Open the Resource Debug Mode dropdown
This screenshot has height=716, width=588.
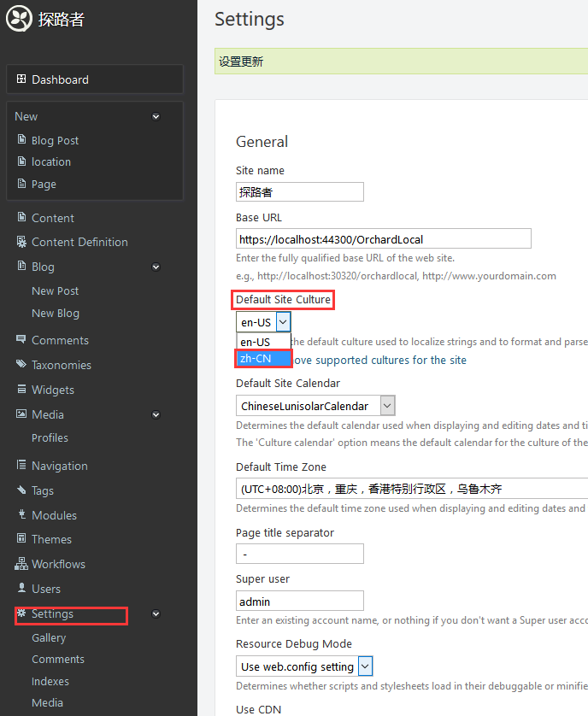tap(304, 666)
